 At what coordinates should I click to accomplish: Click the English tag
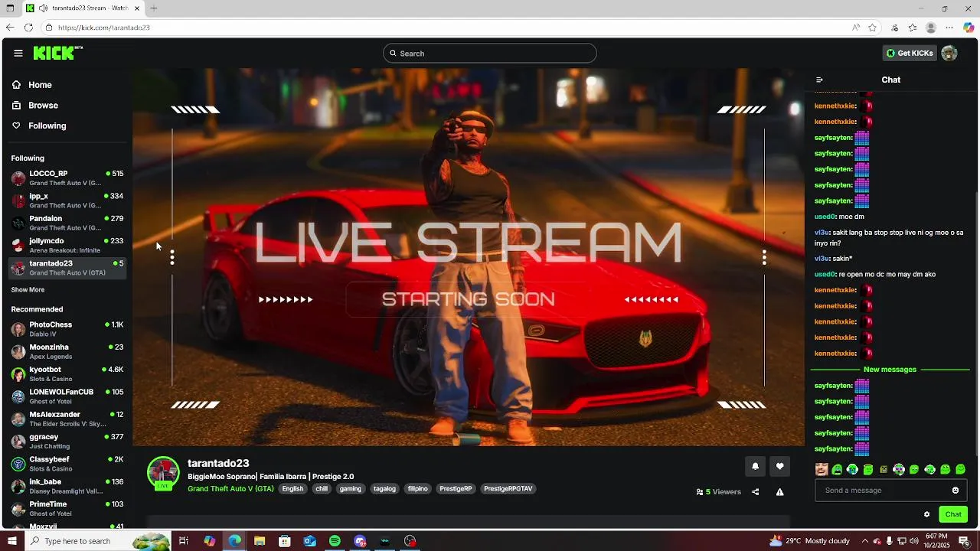click(292, 489)
